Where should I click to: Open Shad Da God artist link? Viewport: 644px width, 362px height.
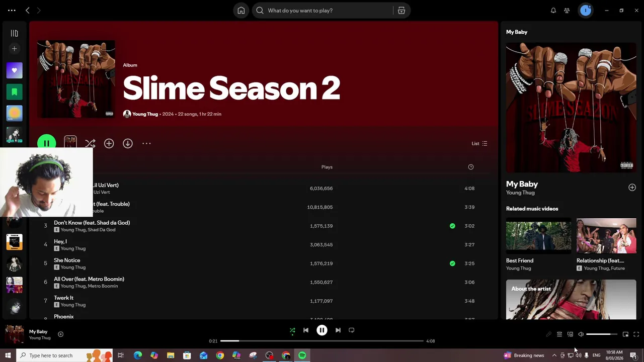(102, 230)
